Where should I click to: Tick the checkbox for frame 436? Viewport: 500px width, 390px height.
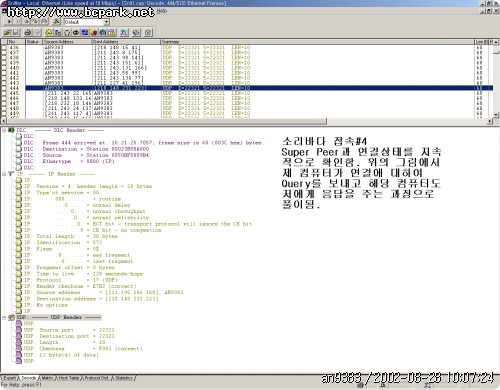pos(4,48)
